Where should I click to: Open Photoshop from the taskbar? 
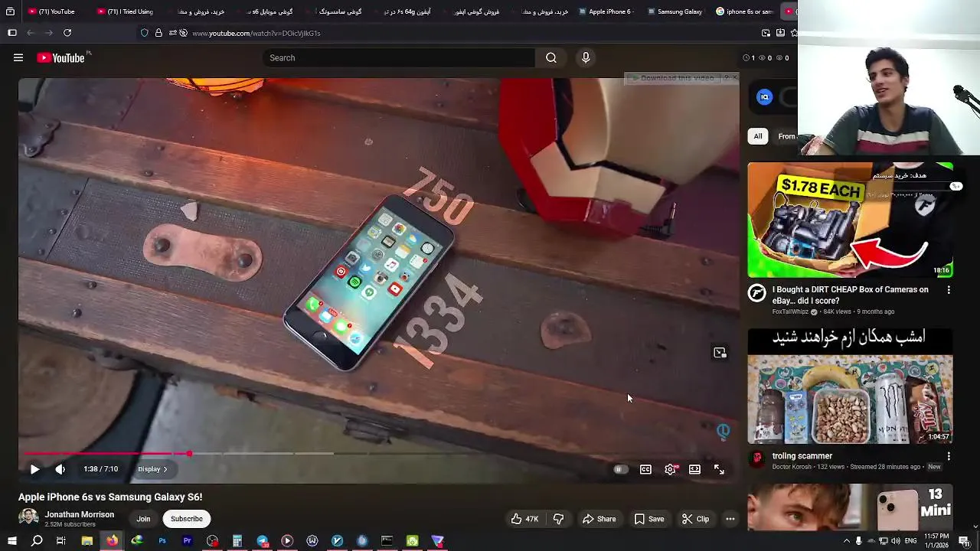tap(162, 541)
